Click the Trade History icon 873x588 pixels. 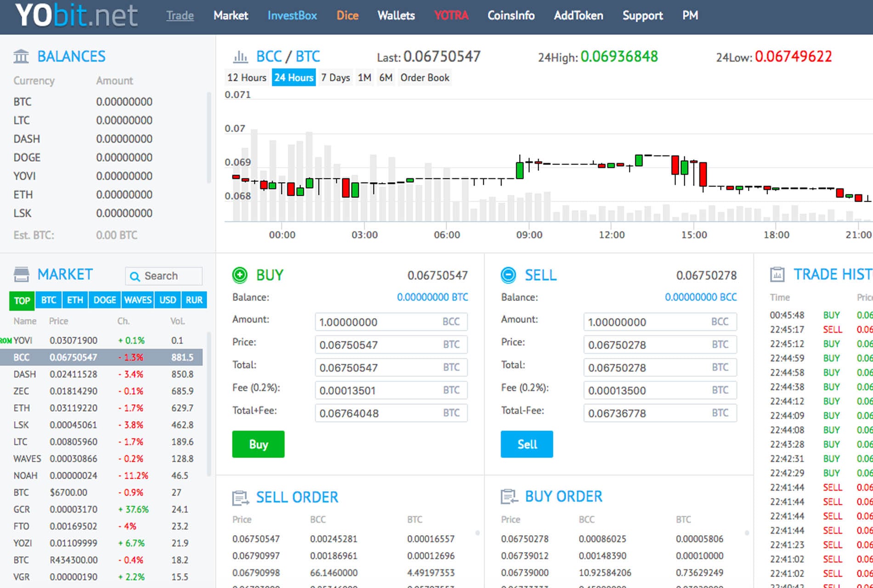pos(777,275)
